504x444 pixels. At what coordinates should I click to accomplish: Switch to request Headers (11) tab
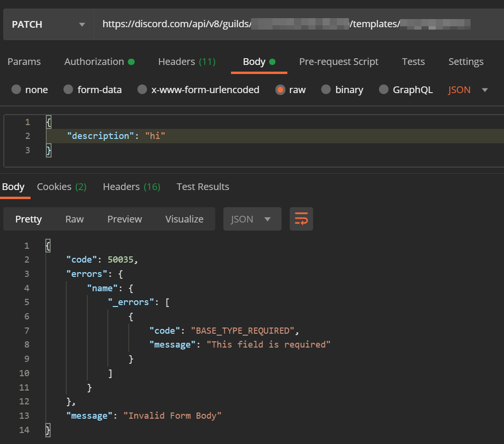click(187, 62)
